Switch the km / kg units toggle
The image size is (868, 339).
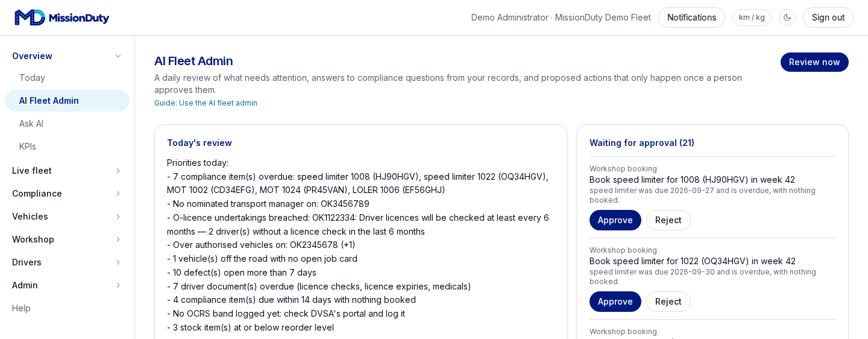[x=752, y=17]
